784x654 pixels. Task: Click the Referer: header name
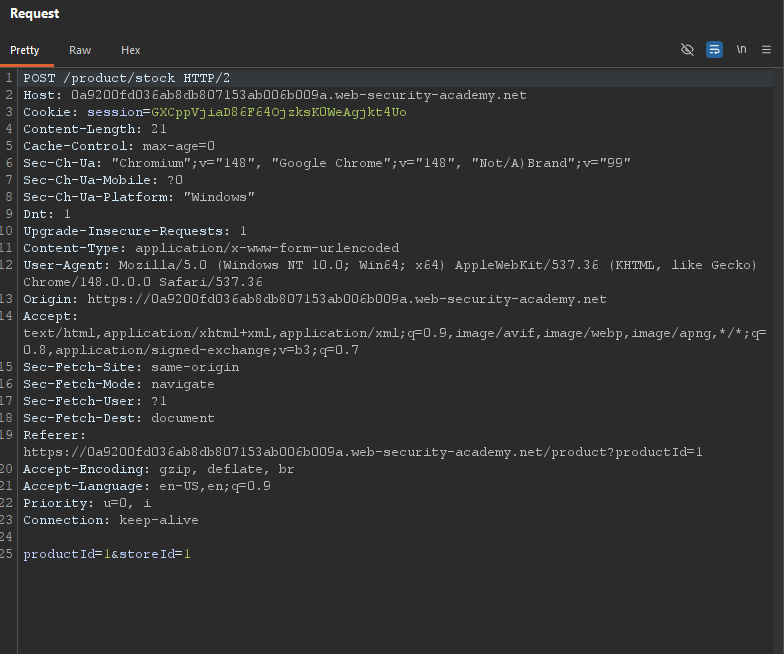point(55,435)
